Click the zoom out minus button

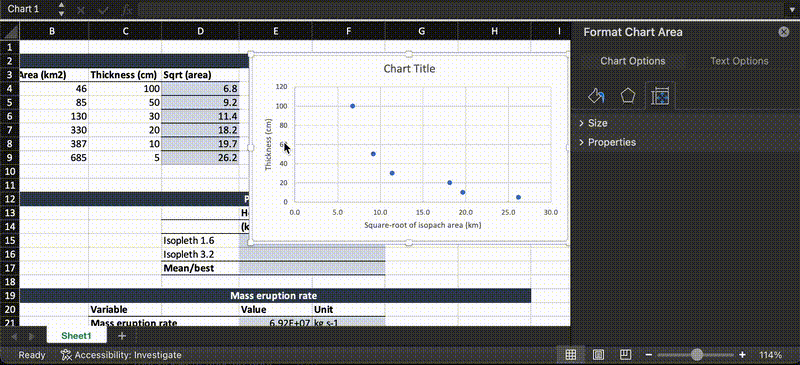[648, 355]
